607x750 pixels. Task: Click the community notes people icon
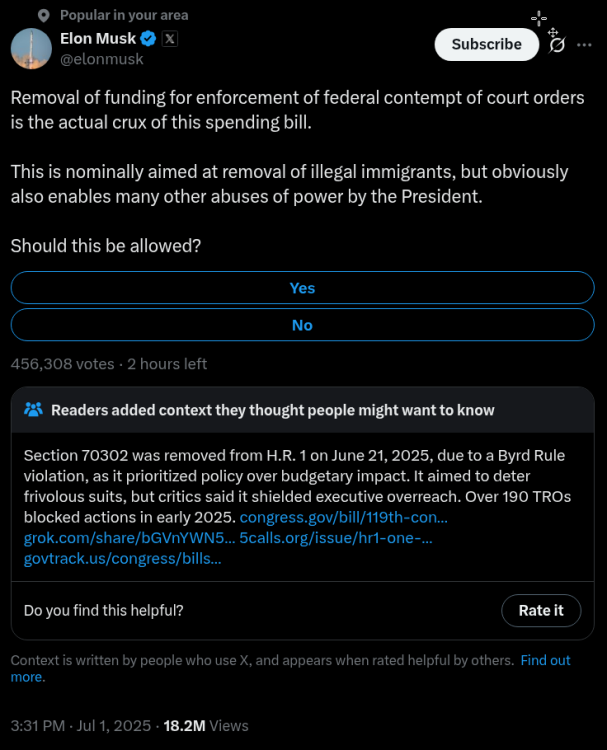tap(33, 409)
